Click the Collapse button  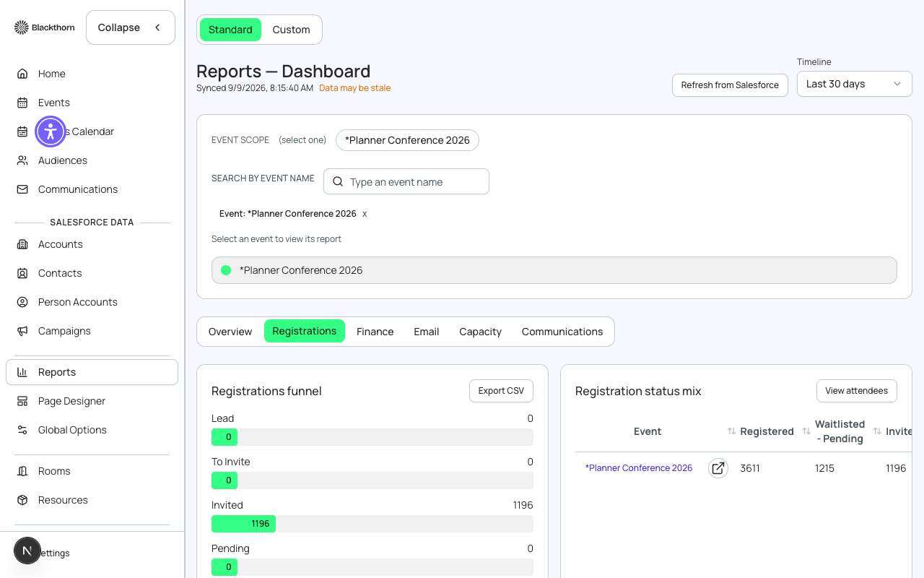coord(130,27)
